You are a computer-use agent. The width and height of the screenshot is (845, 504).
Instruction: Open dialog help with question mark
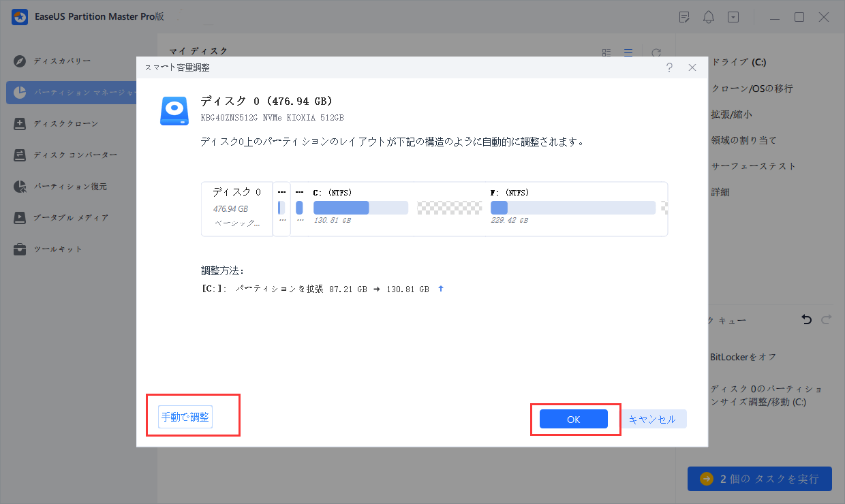(669, 67)
